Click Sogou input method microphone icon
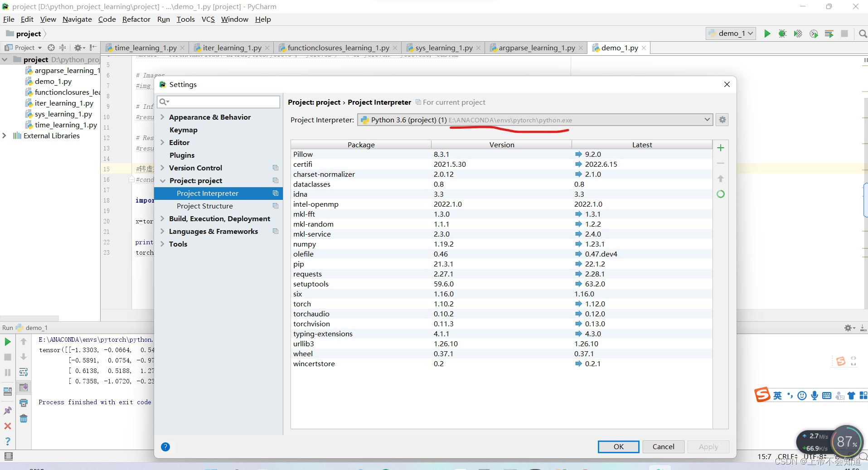The height and width of the screenshot is (470, 868). pyautogui.click(x=815, y=396)
